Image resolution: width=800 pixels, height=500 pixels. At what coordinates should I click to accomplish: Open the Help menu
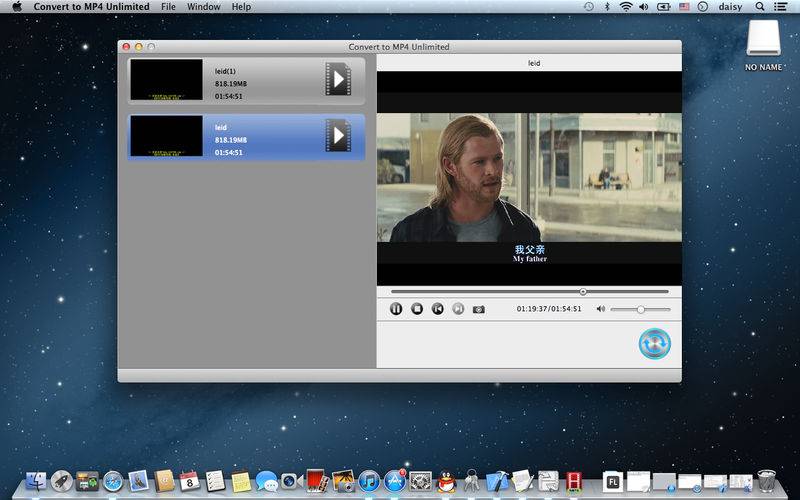coord(241,7)
